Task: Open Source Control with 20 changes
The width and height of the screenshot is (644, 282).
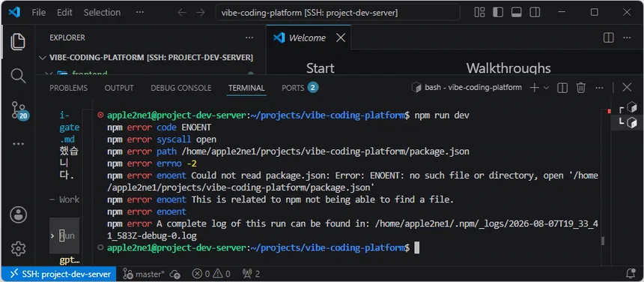Action: [19, 109]
